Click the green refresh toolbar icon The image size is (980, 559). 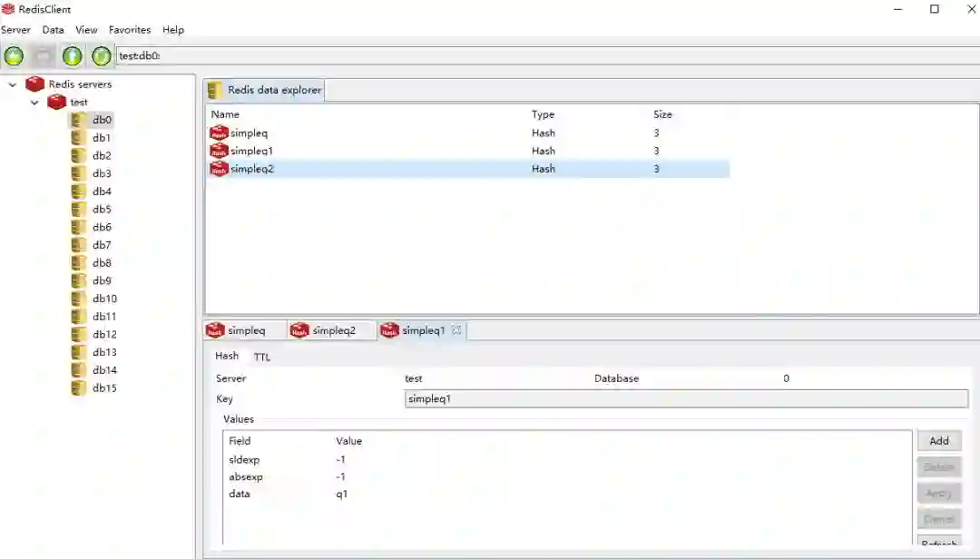tap(102, 55)
